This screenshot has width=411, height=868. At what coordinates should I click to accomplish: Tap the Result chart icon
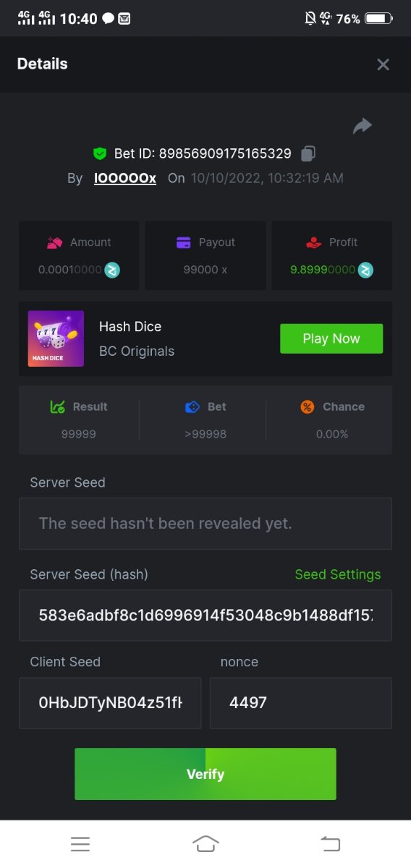coord(58,407)
